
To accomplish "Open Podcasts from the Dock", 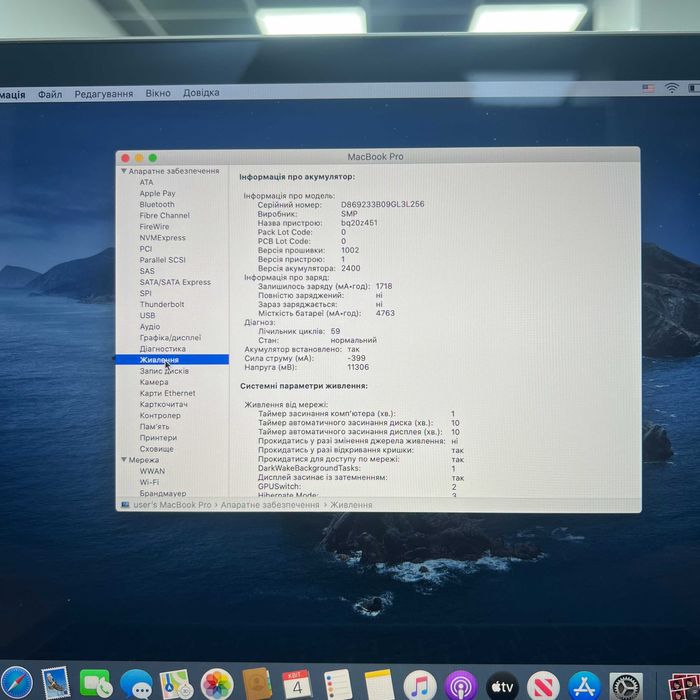I will coord(461,684).
